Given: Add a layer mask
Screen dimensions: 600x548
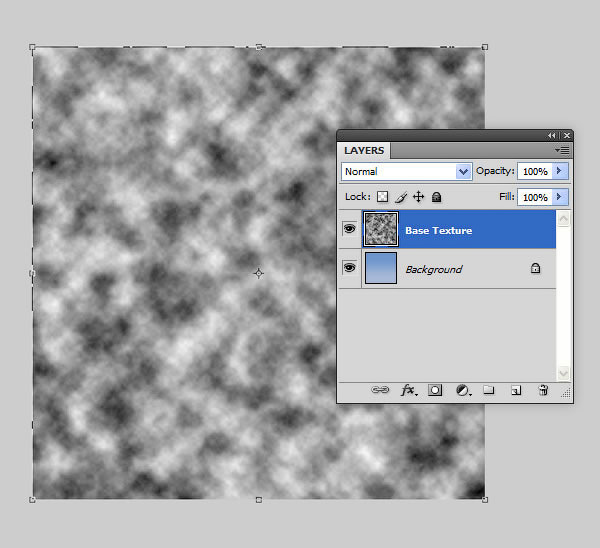Looking at the screenshot, I should pyautogui.click(x=435, y=390).
